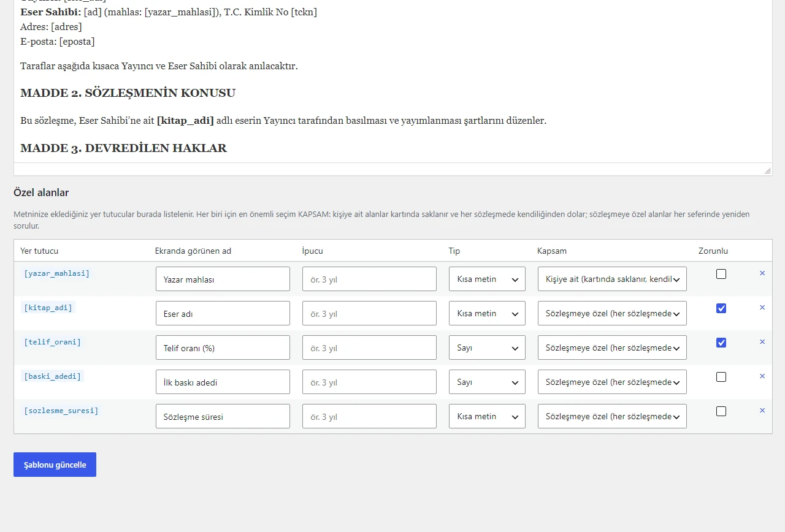Check Zorunlu for İlk baskı adedi
This screenshot has height=532, width=785.
click(721, 377)
